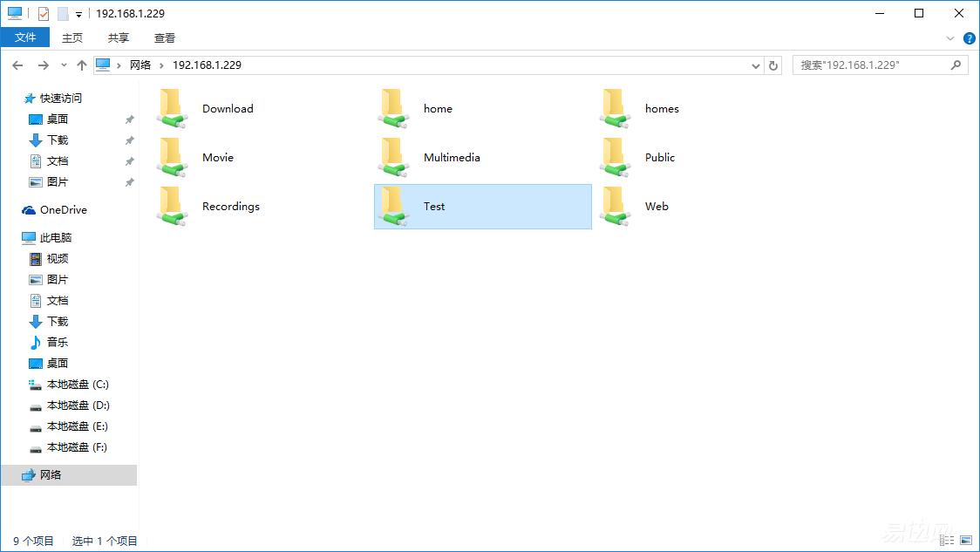Switch to large thumbnails view in status bar
This screenshot has width=980, height=552.
(x=965, y=542)
